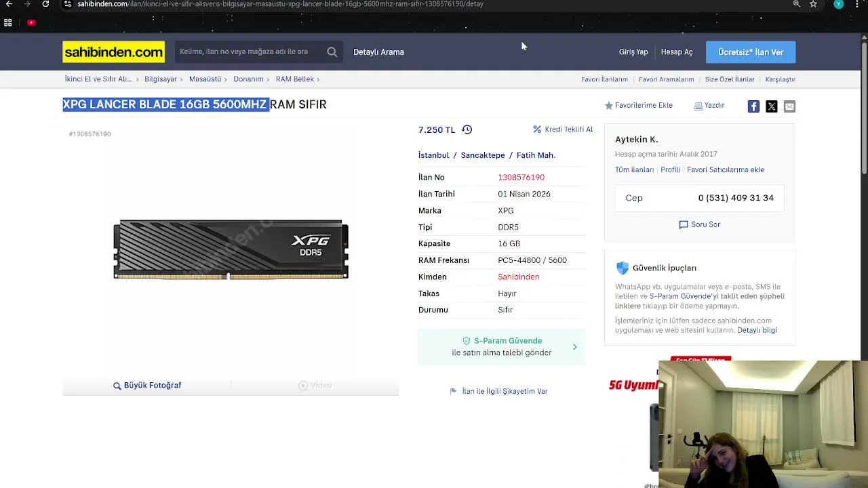868x488 pixels.
Task: Open RAM Bellek breadcrumb category
Action: [295, 79]
